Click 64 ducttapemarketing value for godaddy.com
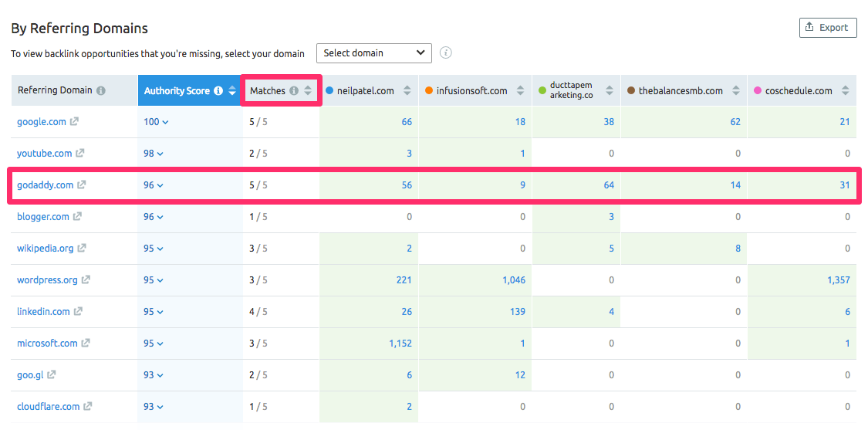The width and height of the screenshot is (868, 430). pyautogui.click(x=609, y=185)
